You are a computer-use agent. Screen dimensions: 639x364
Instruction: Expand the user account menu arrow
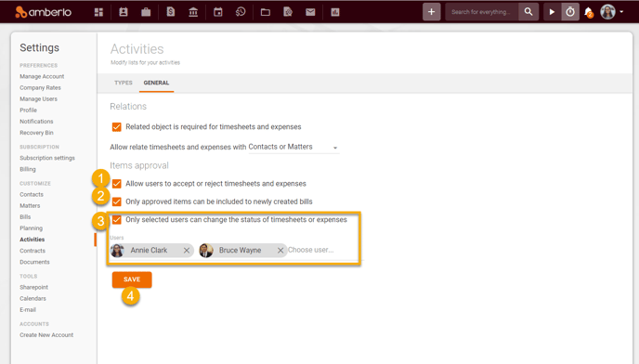point(621,12)
